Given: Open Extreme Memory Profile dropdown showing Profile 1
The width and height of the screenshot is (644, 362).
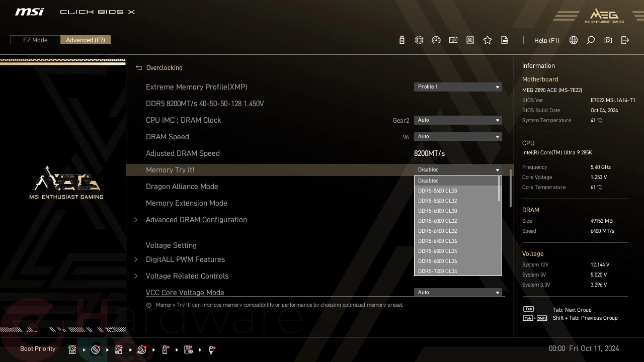Looking at the screenshot, I should coord(458,87).
